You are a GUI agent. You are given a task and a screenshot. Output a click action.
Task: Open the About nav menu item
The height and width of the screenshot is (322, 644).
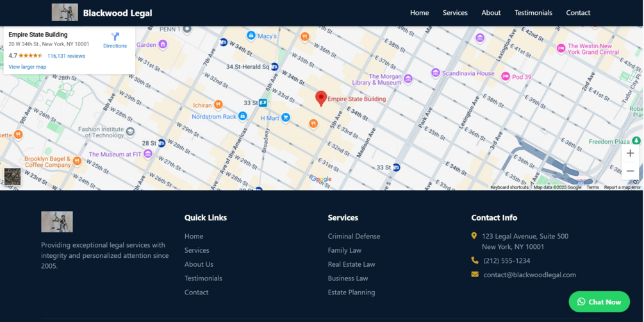pos(491,13)
